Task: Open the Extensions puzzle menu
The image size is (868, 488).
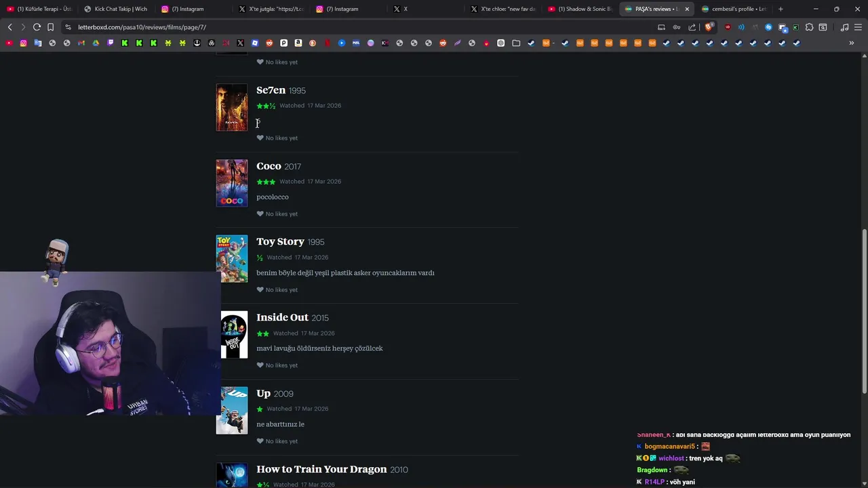Action: coord(809,27)
